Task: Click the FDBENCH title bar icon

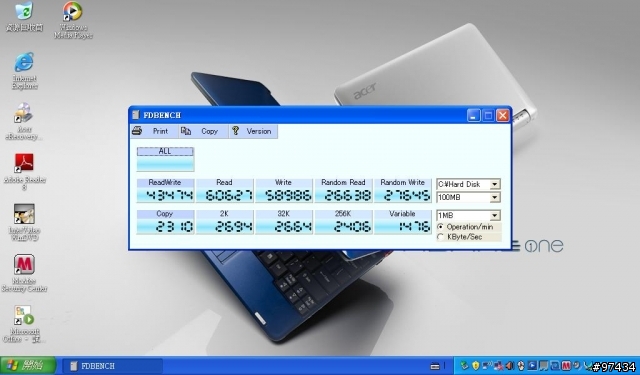Action: (136, 115)
